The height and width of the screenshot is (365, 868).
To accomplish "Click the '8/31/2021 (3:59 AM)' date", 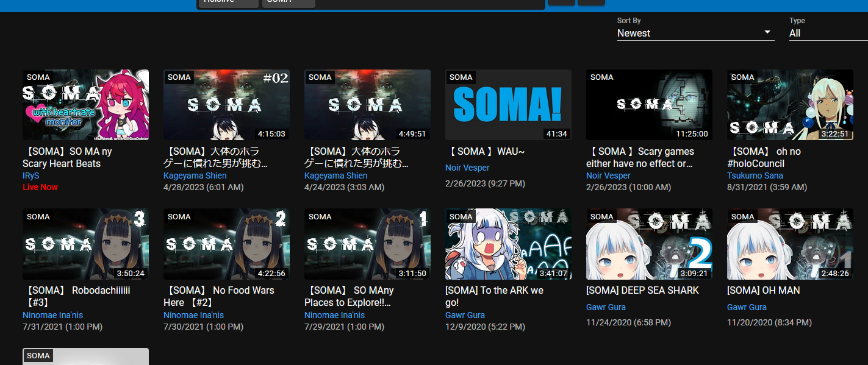I will 767,187.
